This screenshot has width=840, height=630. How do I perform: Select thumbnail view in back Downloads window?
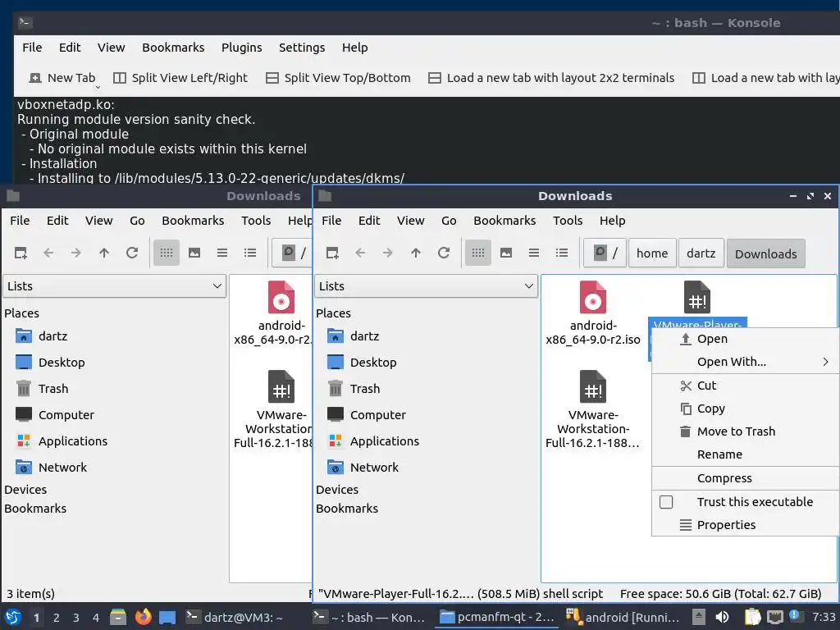coord(194,253)
